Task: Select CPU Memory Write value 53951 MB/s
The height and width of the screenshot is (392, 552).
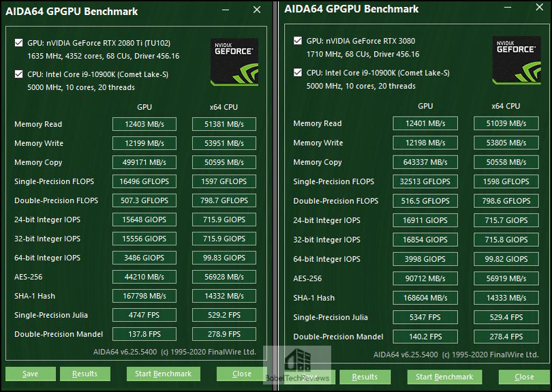Action: pos(224,143)
